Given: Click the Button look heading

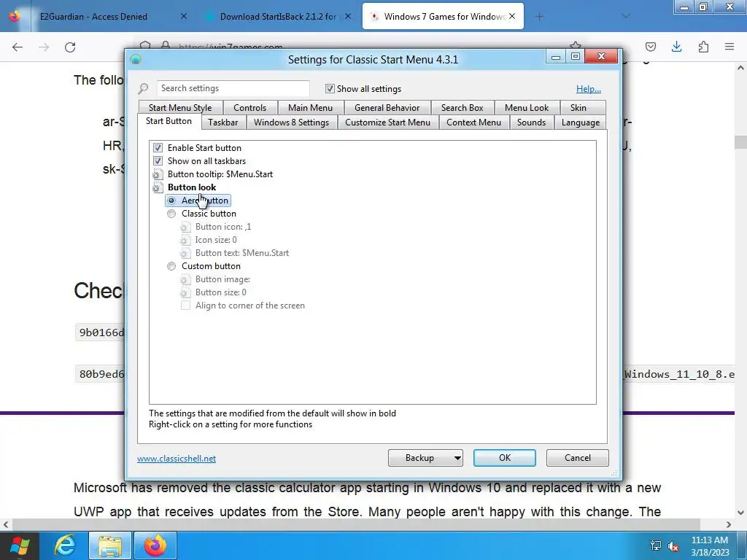Looking at the screenshot, I should coord(192,187).
